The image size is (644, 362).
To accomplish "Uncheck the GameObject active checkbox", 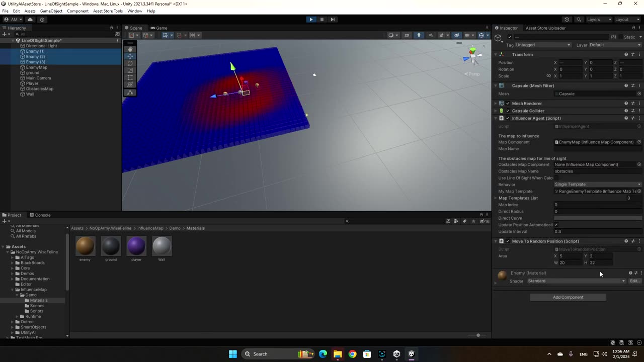I will (x=510, y=37).
